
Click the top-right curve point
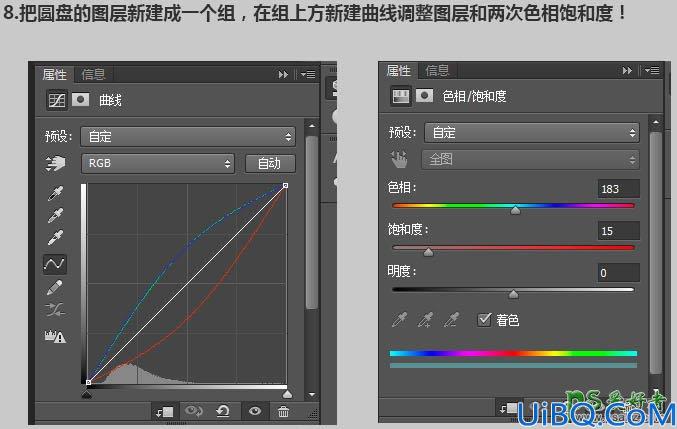pyautogui.click(x=285, y=185)
